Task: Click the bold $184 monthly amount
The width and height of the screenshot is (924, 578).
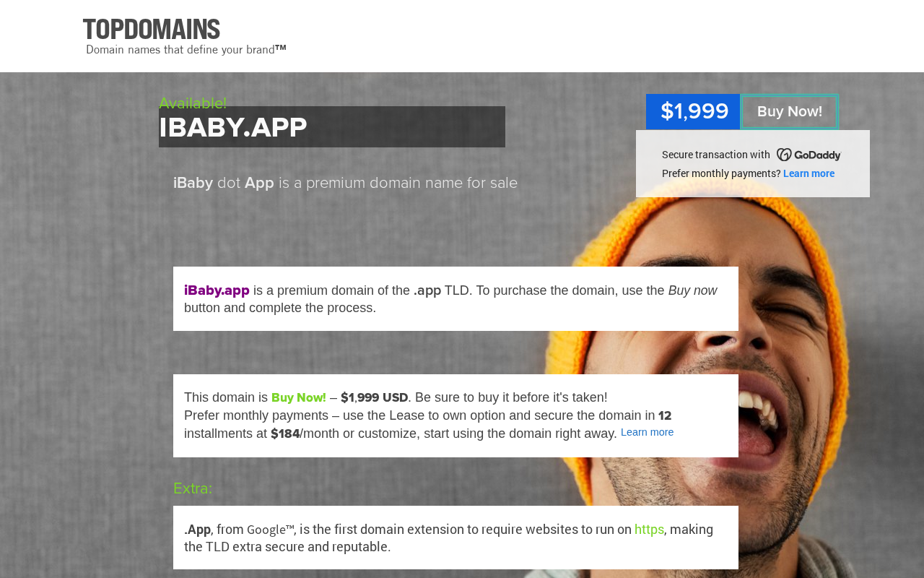Action: point(285,433)
